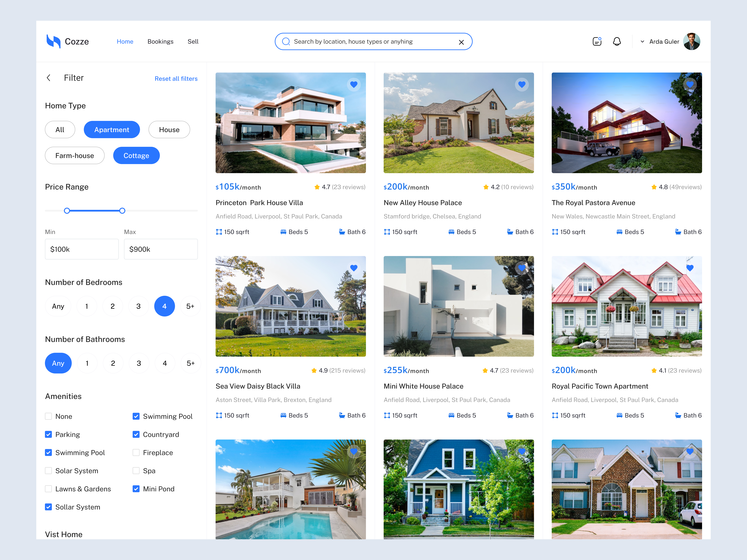Open the Sell page from navigation

(x=193, y=41)
